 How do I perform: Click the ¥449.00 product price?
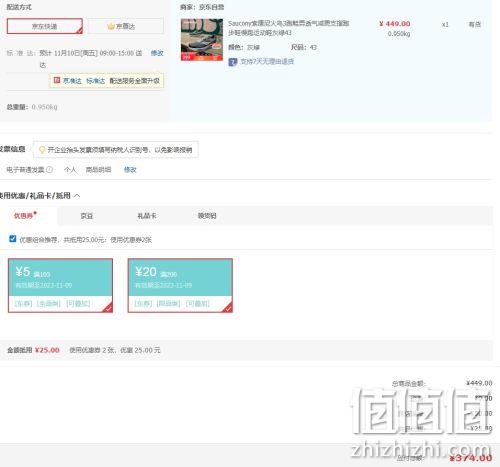pyautogui.click(x=395, y=24)
